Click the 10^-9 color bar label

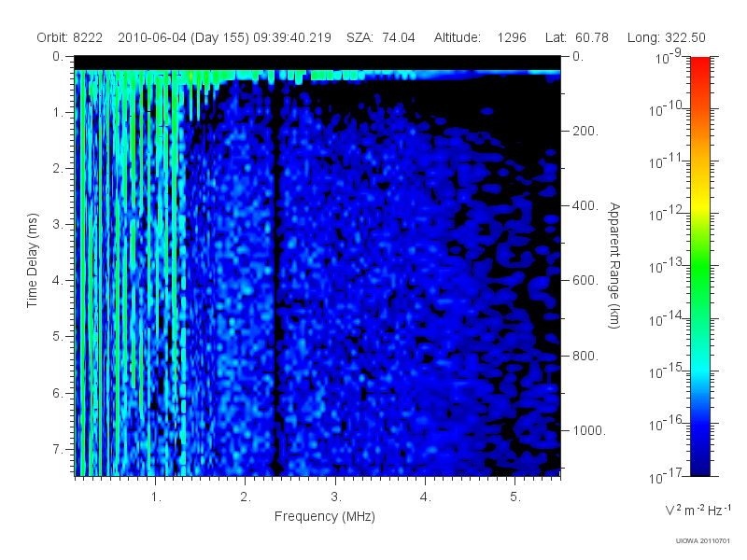click(x=669, y=58)
